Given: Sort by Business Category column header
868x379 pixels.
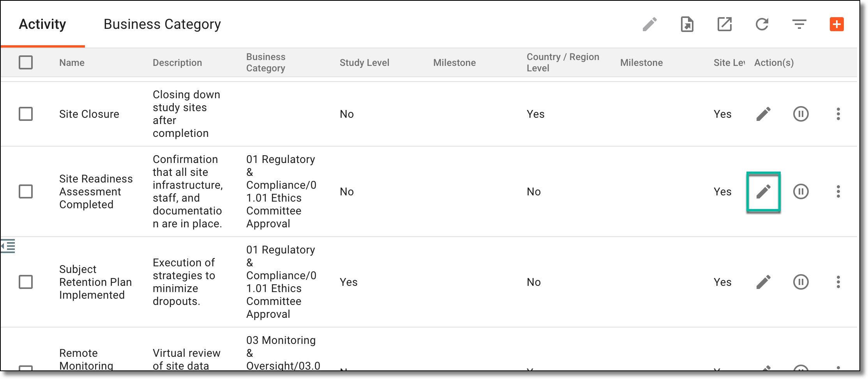Looking at the screenshot, I should click(x=266, y=62).
